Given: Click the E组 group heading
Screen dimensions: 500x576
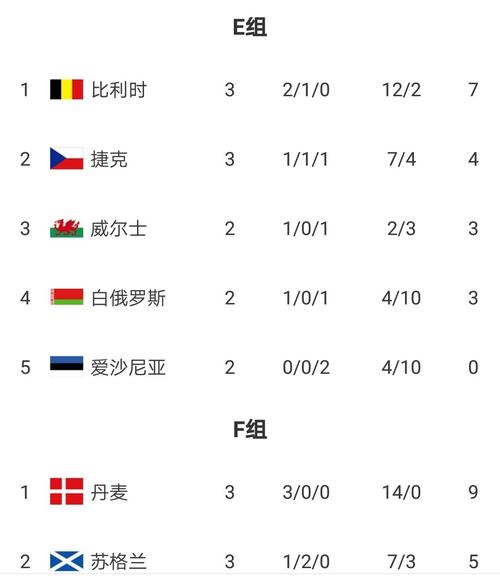Looking at the screenshot, I should click(x=250, y=27).
